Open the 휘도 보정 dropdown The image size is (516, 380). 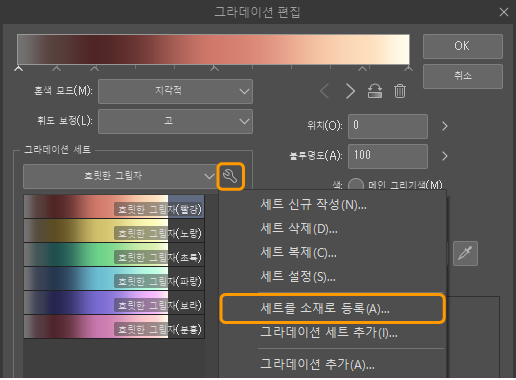[175, 121]
